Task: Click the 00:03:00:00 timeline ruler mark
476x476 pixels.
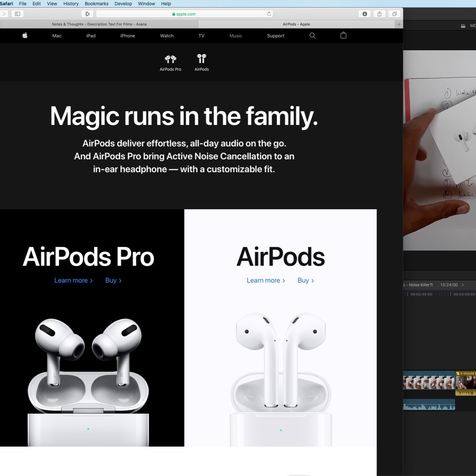Action: pos(464,294)
